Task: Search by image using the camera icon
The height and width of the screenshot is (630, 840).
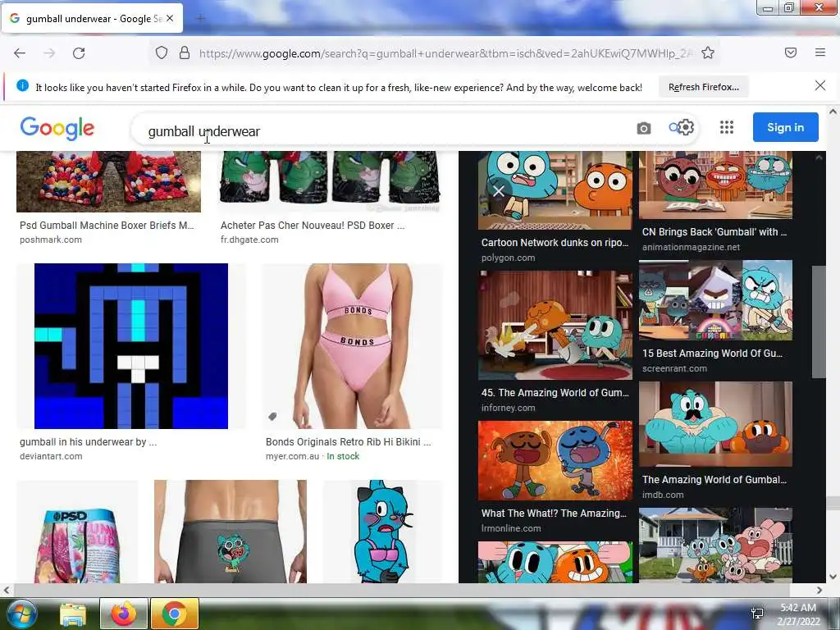Action: click(643, 128)
